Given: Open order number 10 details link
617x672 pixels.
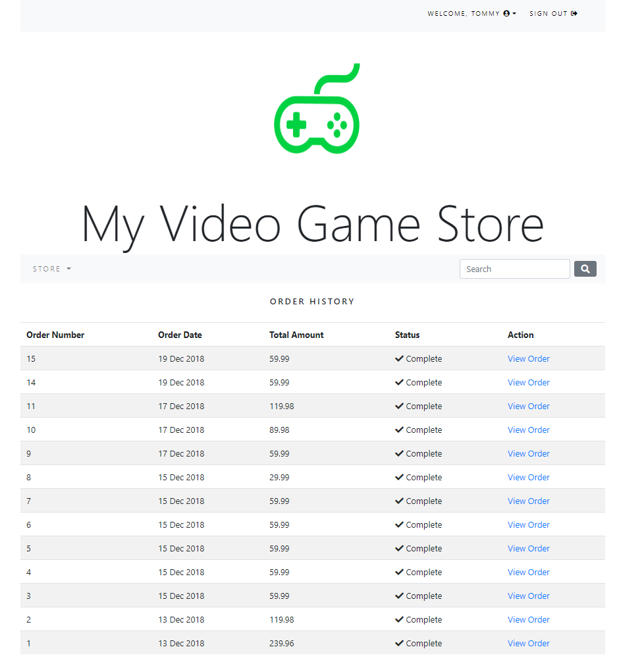Looking at the screenshot, I should [x=528, y=430].
